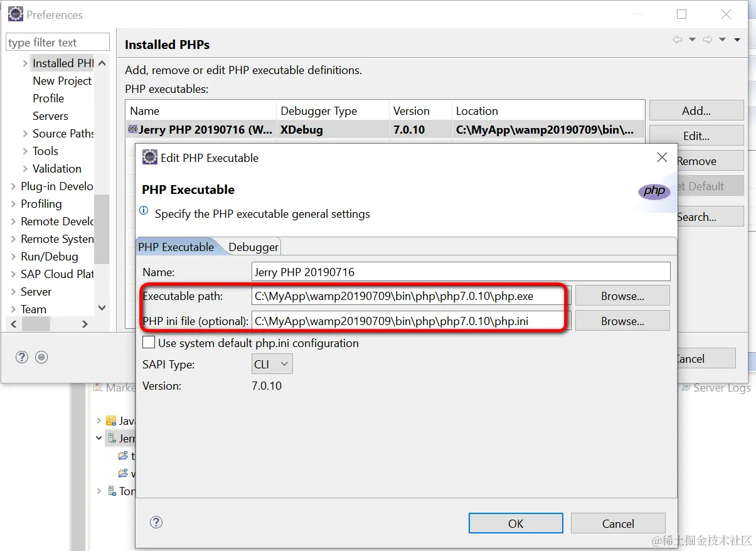Maximize the Preferences window
This screenshot has height=551, width=756.
point(682,14)
